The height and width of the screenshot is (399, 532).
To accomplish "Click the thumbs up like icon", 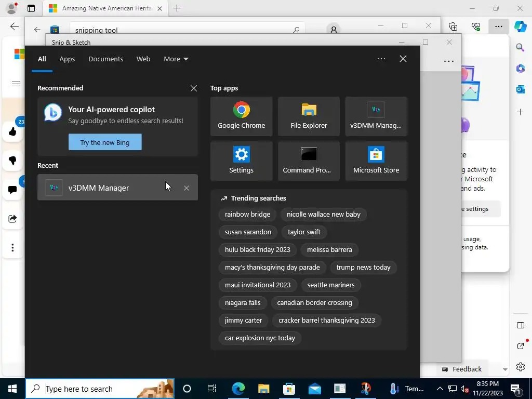I will [12, 131].
